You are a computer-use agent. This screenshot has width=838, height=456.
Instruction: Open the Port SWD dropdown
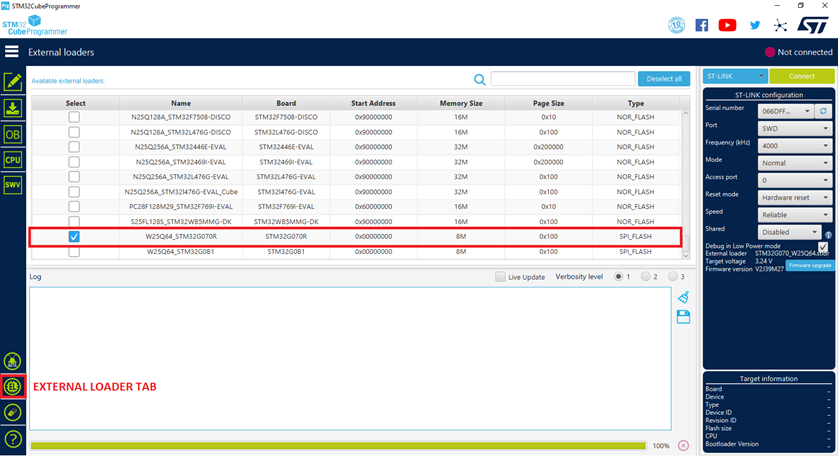click(795, 128)
